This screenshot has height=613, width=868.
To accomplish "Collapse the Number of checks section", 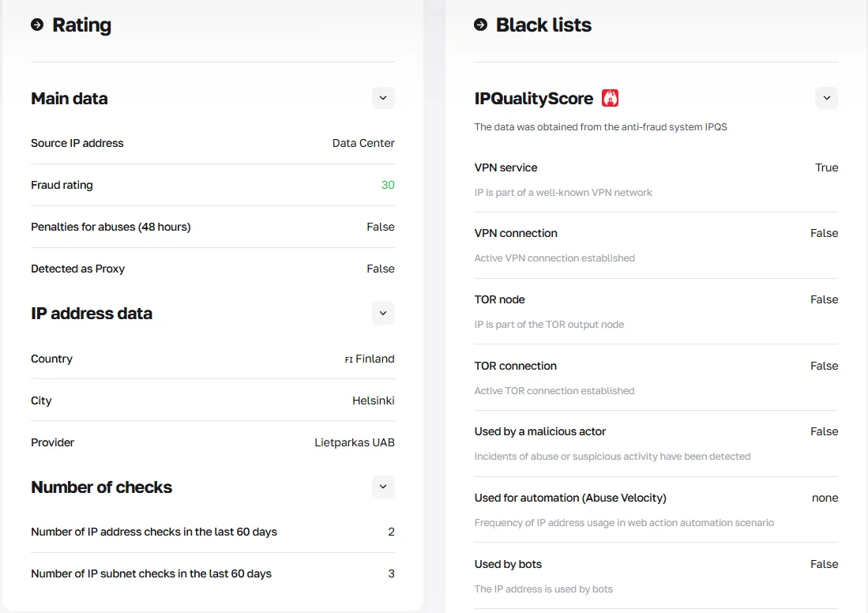I will [x=383, y=487].
